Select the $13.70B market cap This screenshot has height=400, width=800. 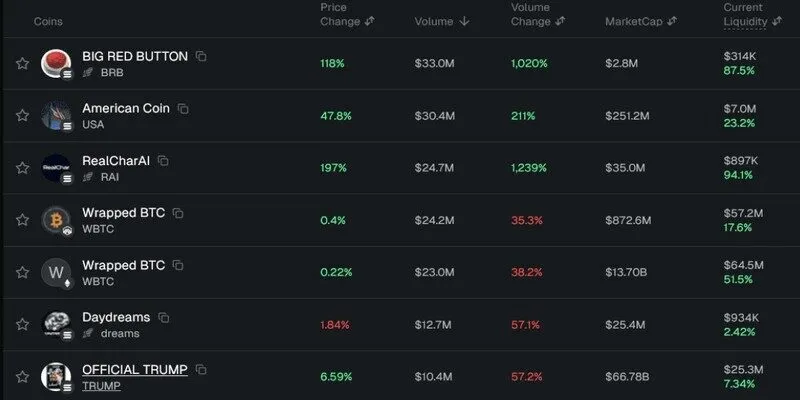click(x=627, y=272)
